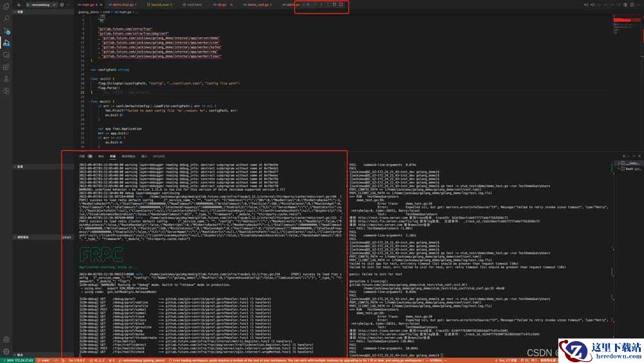Expand the Breakpoints section at sidebar bottom
Viewport: 644px width, 363px height.
click(43, 355)
